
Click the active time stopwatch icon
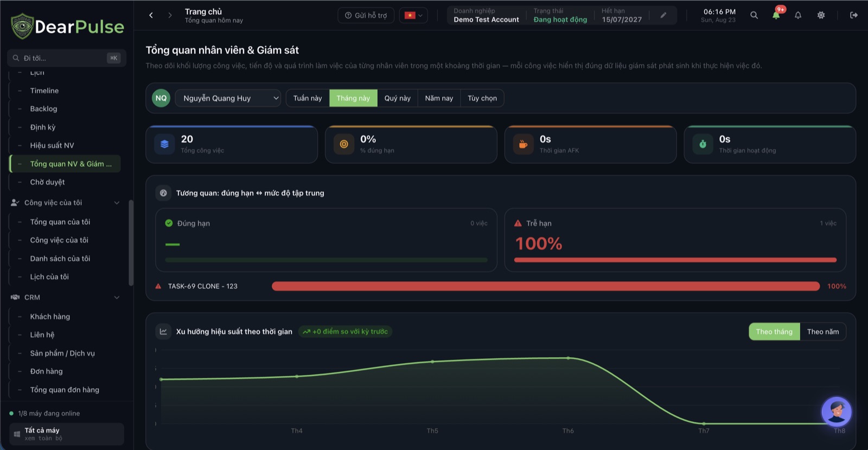(703, 144)
